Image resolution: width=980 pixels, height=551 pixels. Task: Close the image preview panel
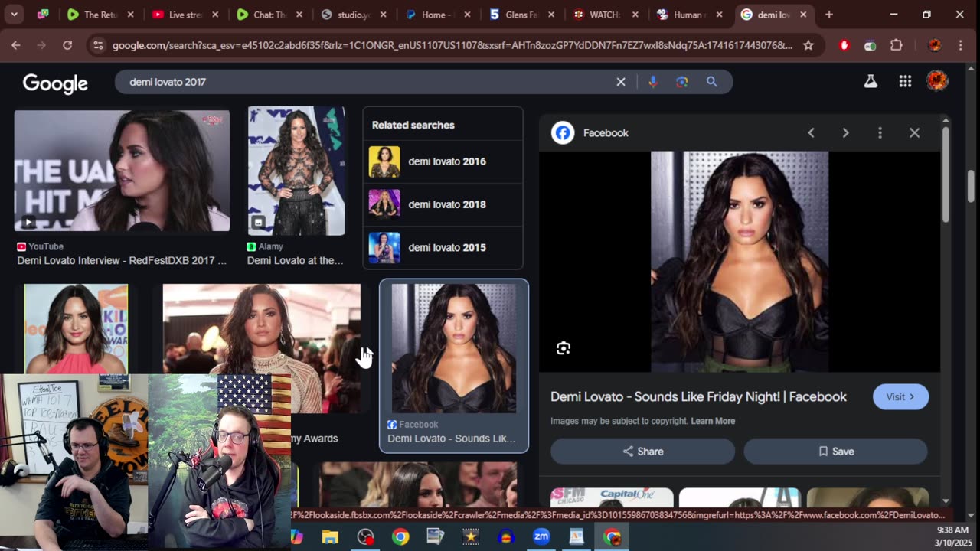pos(914,133)
